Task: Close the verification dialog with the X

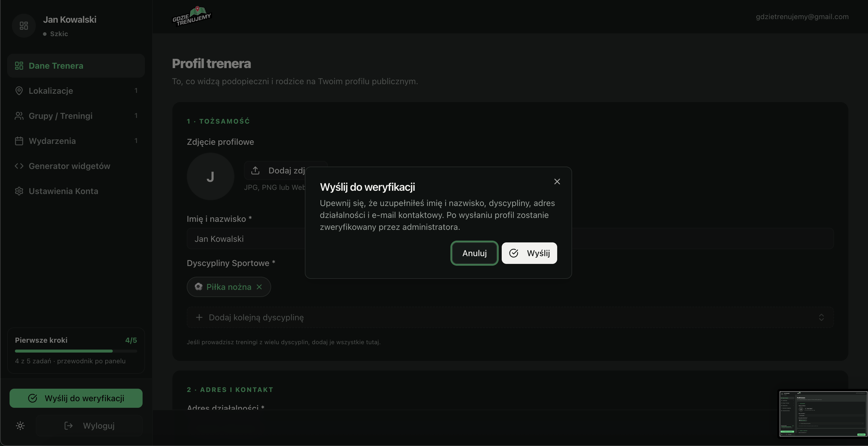Action: pyautogui.click(x=557, y=182)
